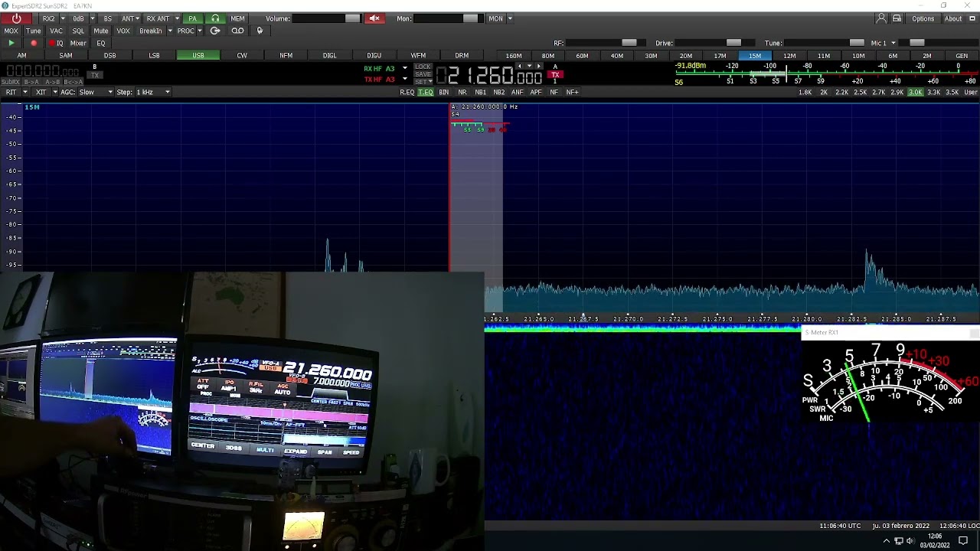Expand the RX ANT dropdown arrow
980x551 pixels.
177,18
